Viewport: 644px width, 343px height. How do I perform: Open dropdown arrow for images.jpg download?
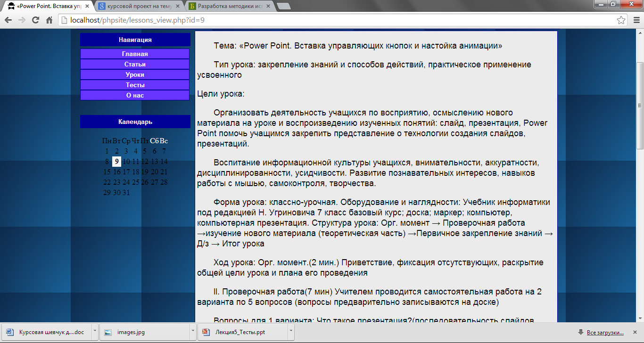click(x=193, y=332)
